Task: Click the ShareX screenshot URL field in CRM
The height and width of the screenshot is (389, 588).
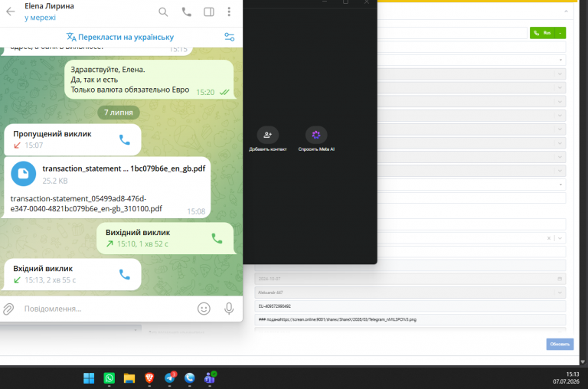Action: [x=410, y=319]
